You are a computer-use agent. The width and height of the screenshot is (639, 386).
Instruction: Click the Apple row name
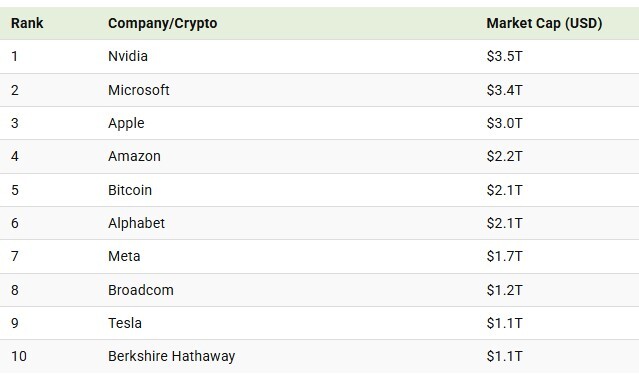[x=126, y=123]
